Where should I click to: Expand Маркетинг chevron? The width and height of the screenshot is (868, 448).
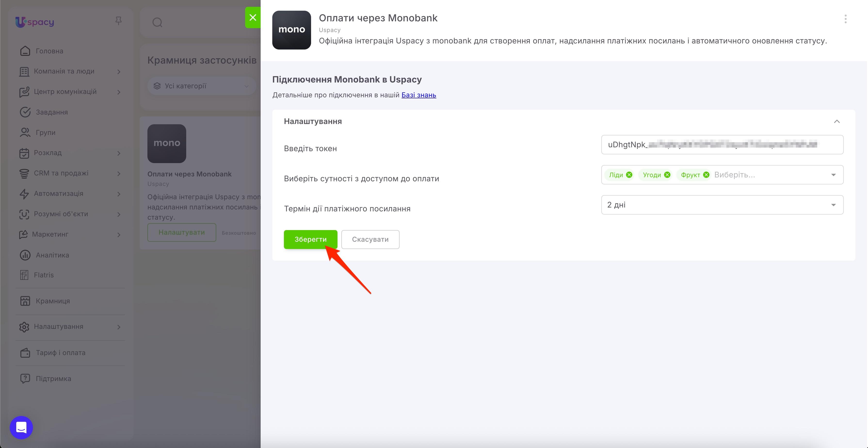[119, 235]
